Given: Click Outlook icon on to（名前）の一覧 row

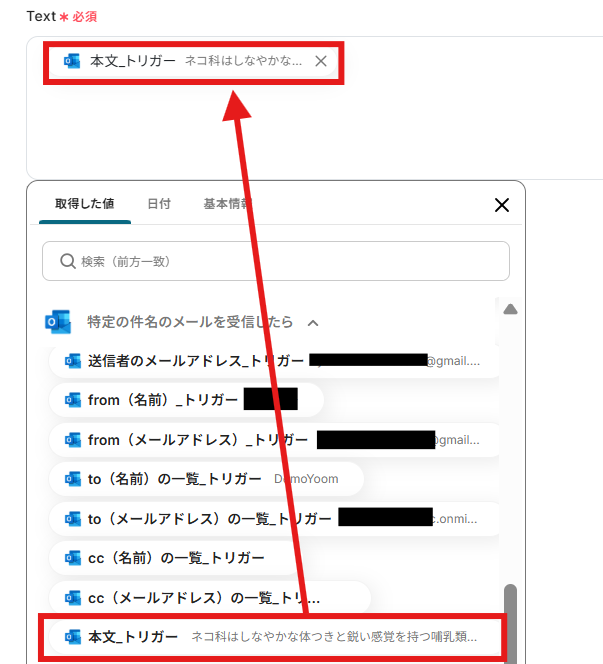Looking at the screenshot, I should tap(72, 479).
